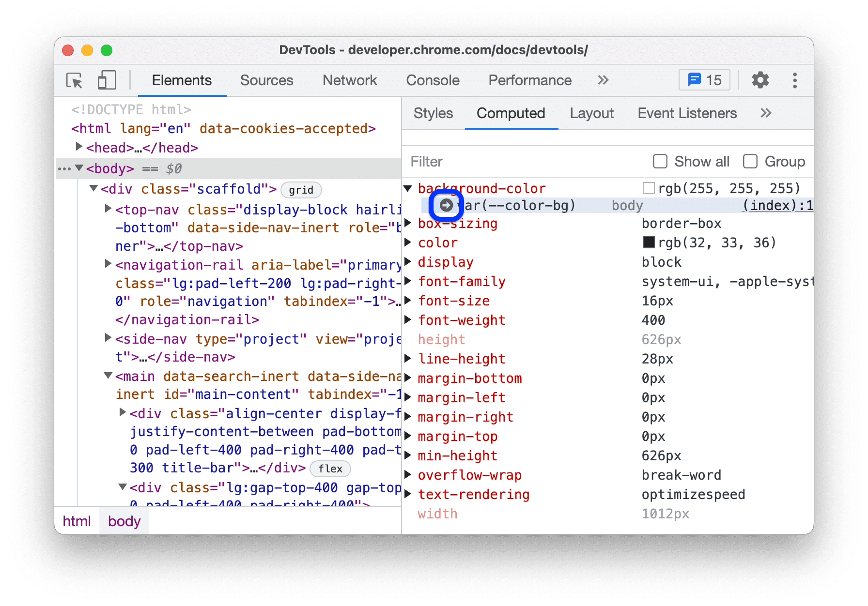Open the Network panel

click(x=350, y=80)
